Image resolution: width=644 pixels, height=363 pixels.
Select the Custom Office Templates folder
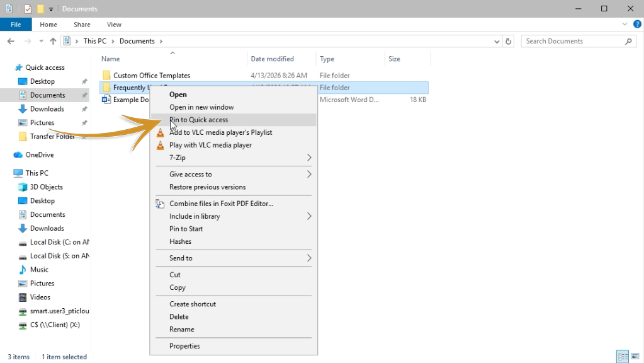(152, 76)
